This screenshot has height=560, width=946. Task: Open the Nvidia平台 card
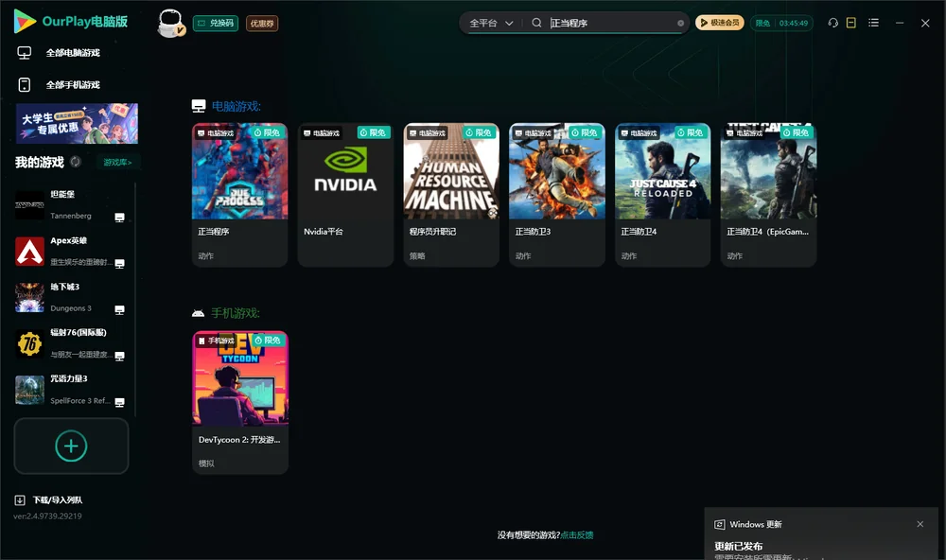tap(345, 194)
